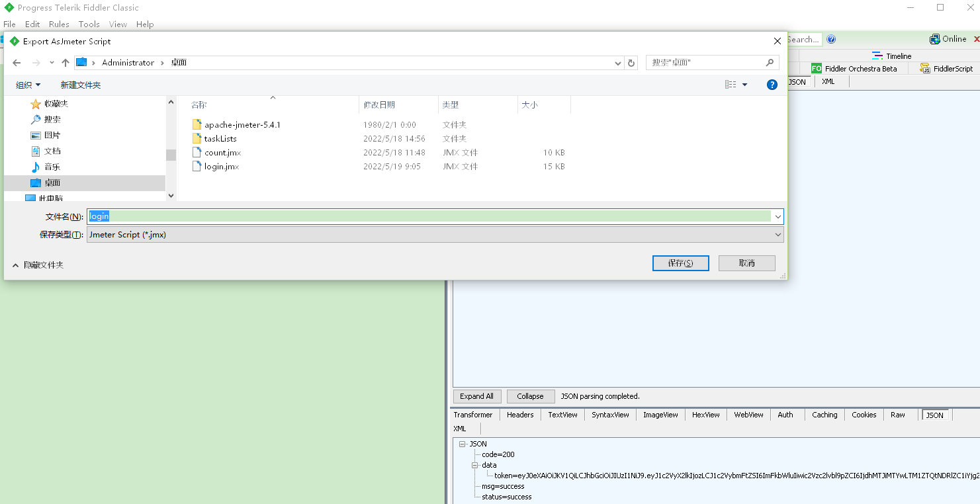Select 搜索 in the navigation pane
Screen dimensions: 980x504
(52, 120)
